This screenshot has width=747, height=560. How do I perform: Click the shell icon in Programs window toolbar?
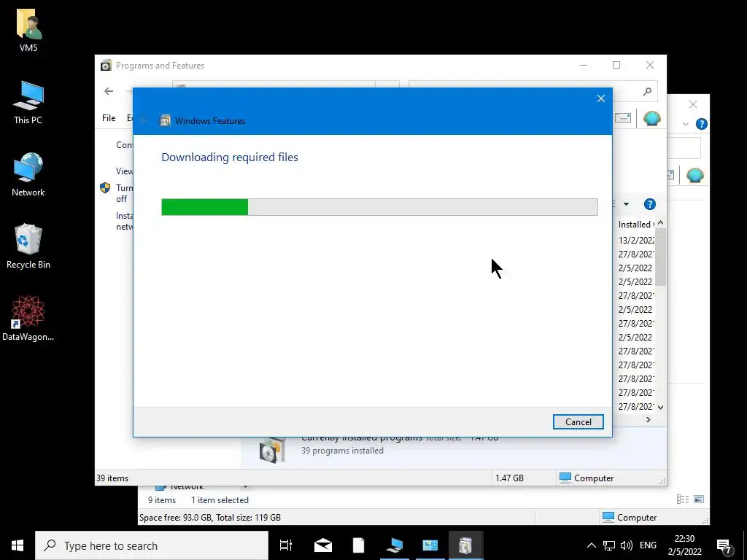(651, 118)
